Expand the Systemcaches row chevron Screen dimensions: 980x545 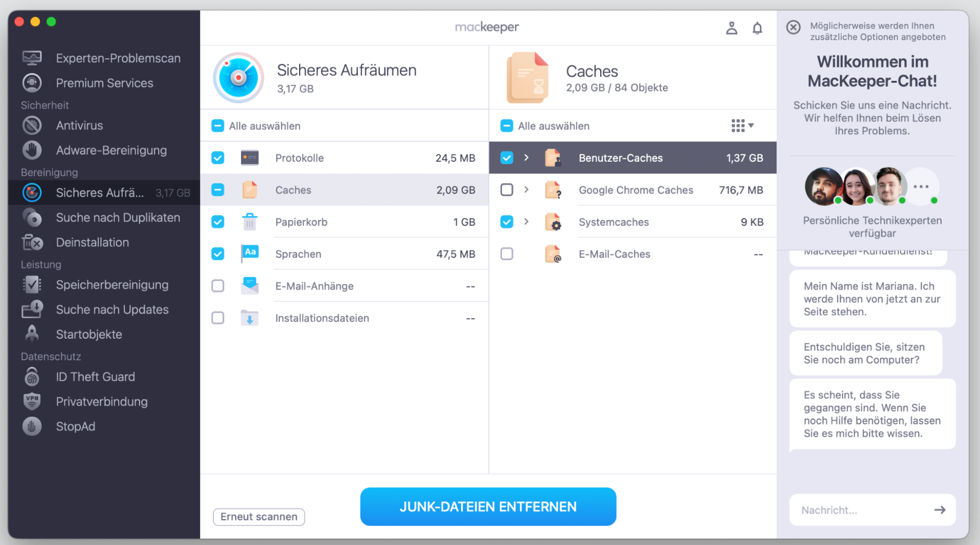point(526,222)
